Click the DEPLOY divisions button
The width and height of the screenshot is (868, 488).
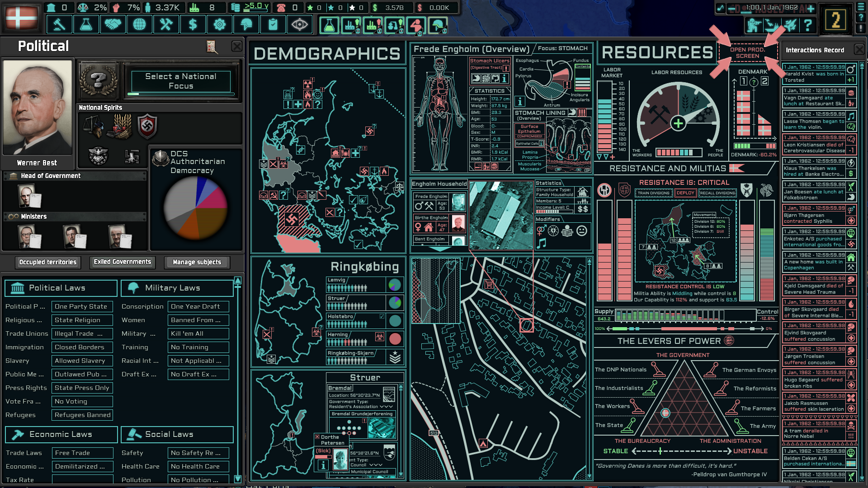point(685,193)
